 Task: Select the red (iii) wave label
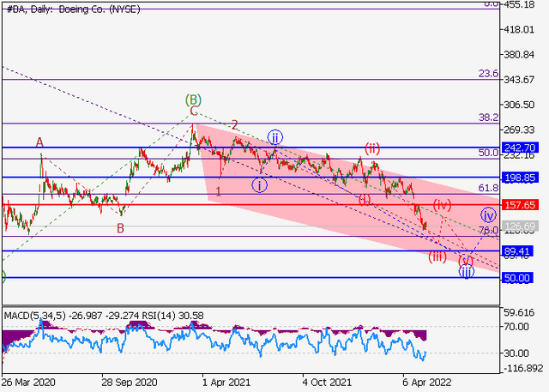click(x=437, y=256)
